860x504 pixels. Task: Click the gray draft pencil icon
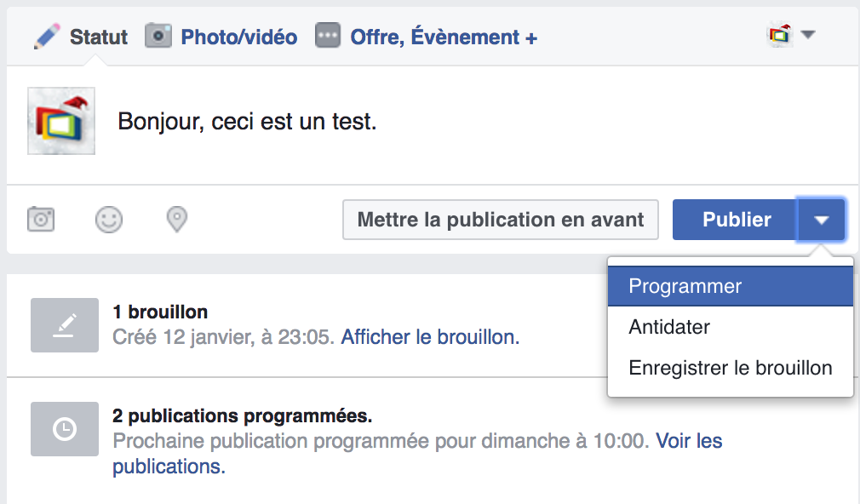click(65, 324)
